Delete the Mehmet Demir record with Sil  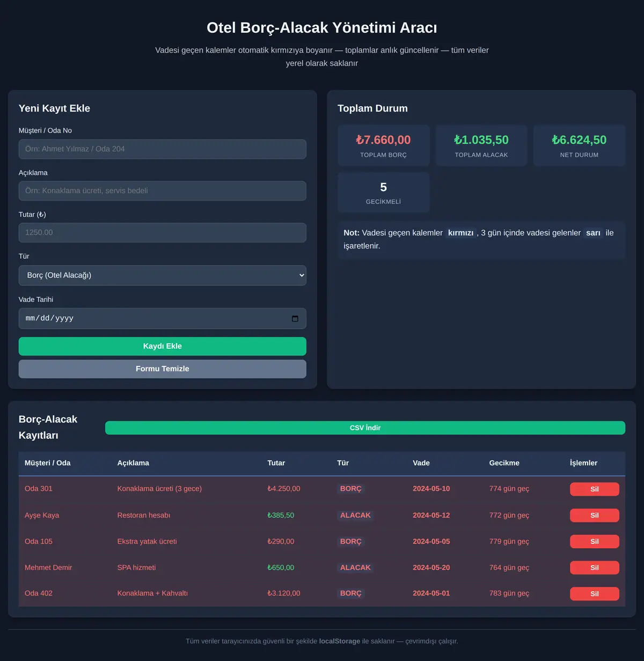pyautogui.click(x=594, y=568)
